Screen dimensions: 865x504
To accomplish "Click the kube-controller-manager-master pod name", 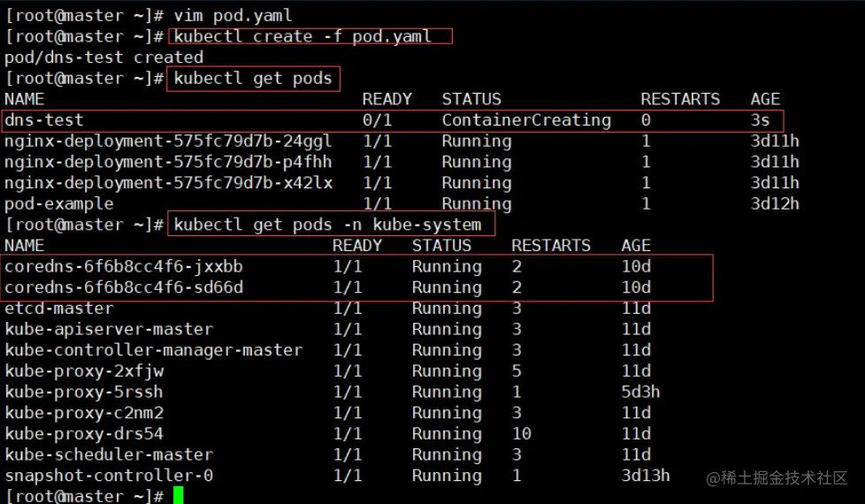I will [x=153, y=350].
